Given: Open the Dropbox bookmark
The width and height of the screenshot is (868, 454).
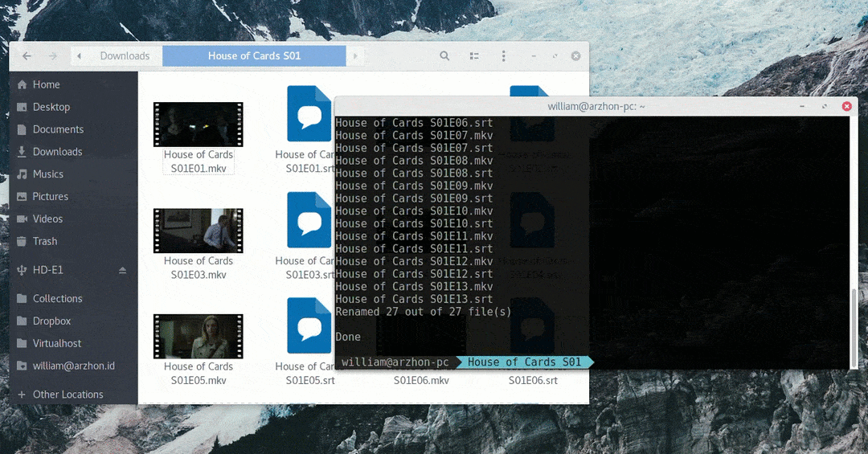Looking at the screenshot, I should pyautogui.click(x=73, y=321).
